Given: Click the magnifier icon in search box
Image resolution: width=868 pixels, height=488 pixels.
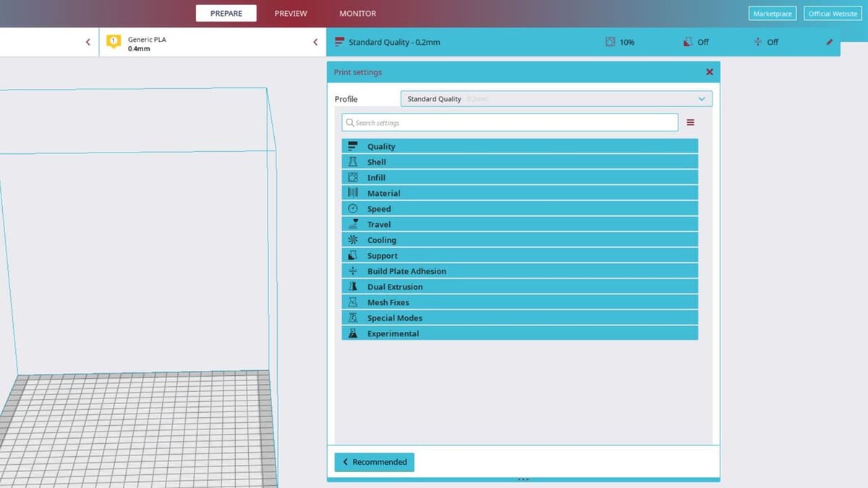Looking at the screenshot, I should click(x=350, y=123).
